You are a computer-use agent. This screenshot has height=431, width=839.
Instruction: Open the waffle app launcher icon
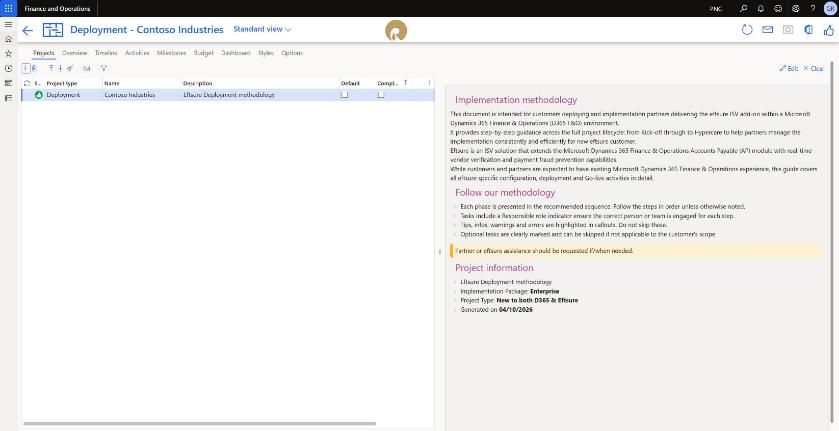tap(9, 9)
